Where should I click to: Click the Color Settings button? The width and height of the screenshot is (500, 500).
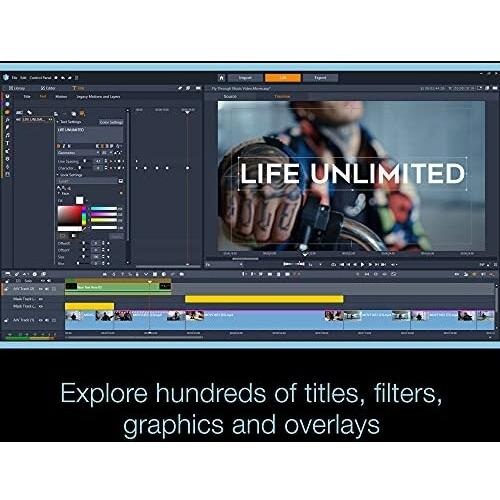111,122
